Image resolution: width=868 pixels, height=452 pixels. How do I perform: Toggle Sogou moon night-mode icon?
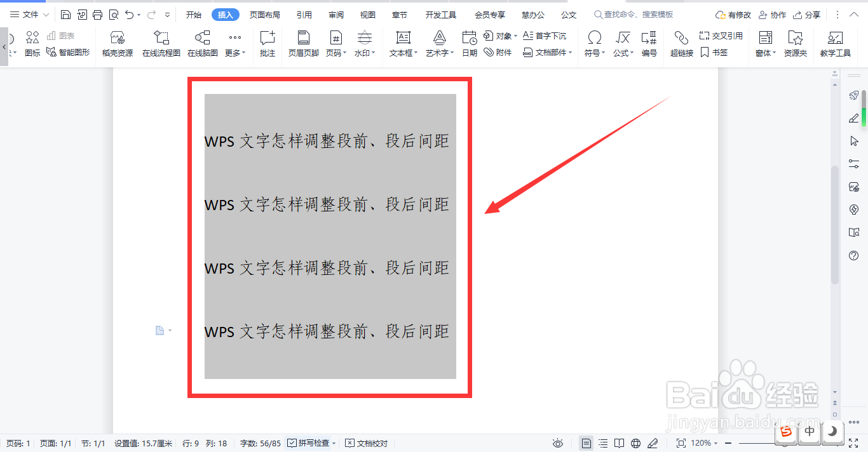click(x=832, y=432)
